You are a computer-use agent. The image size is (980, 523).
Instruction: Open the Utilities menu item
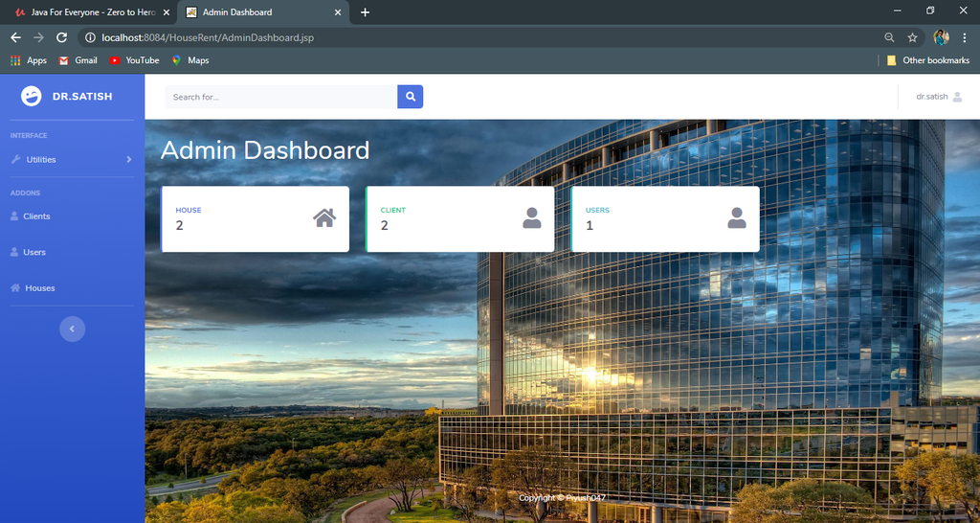(72, 160)
